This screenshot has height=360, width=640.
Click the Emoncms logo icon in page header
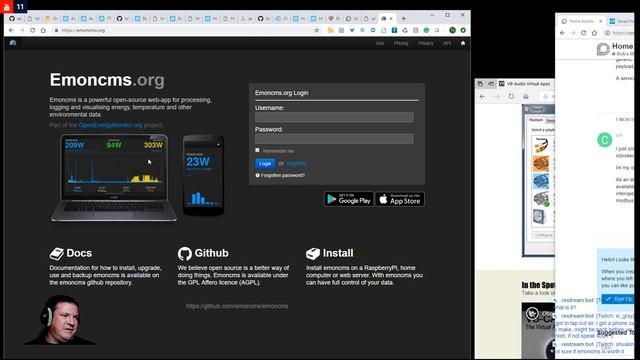coord(13,43)
